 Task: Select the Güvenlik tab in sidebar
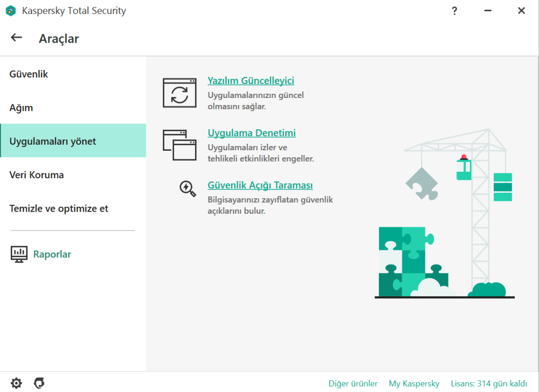(x=73, y=74)
